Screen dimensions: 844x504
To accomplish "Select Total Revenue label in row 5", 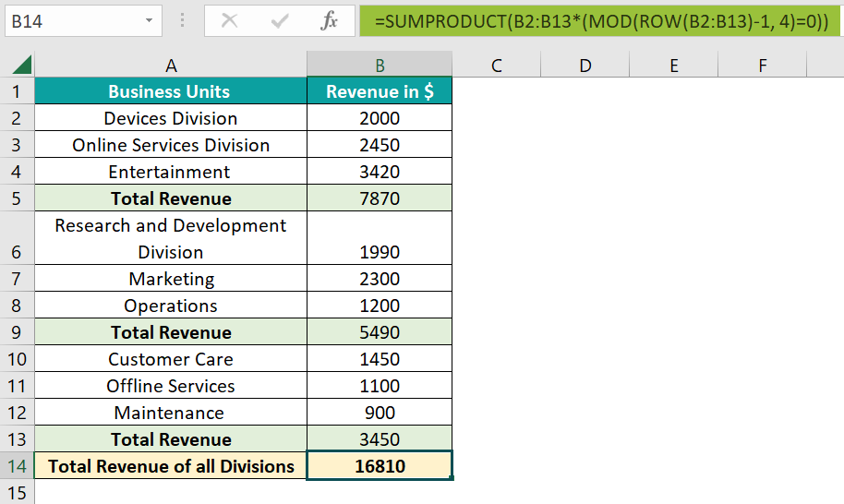I will tap(171, 198).
